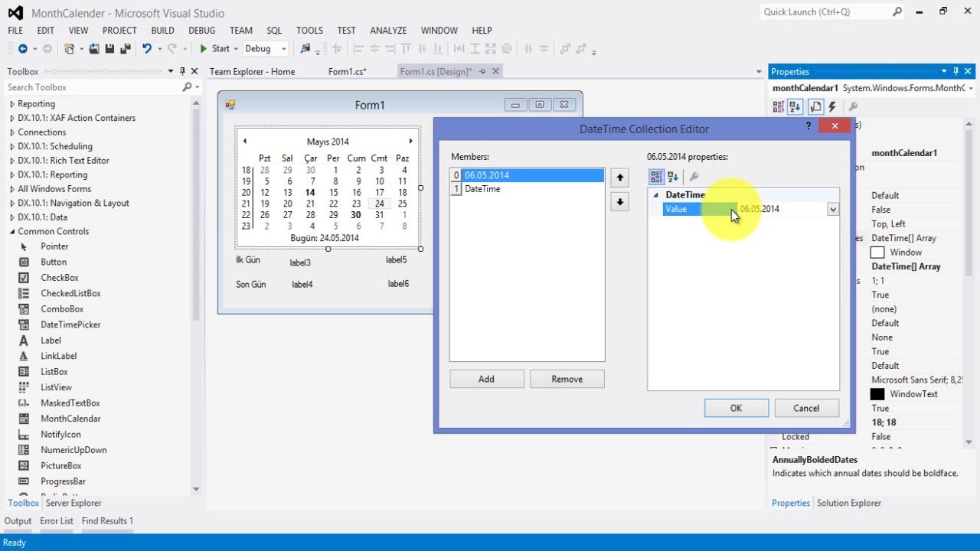Show the Properties page icon in Properties panel
This screenshot has width=980, height=551.
click(x=815, y=107)
